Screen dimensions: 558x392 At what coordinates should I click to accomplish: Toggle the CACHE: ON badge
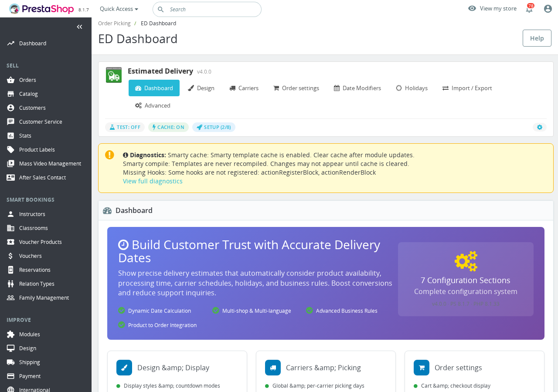(168, 127)
